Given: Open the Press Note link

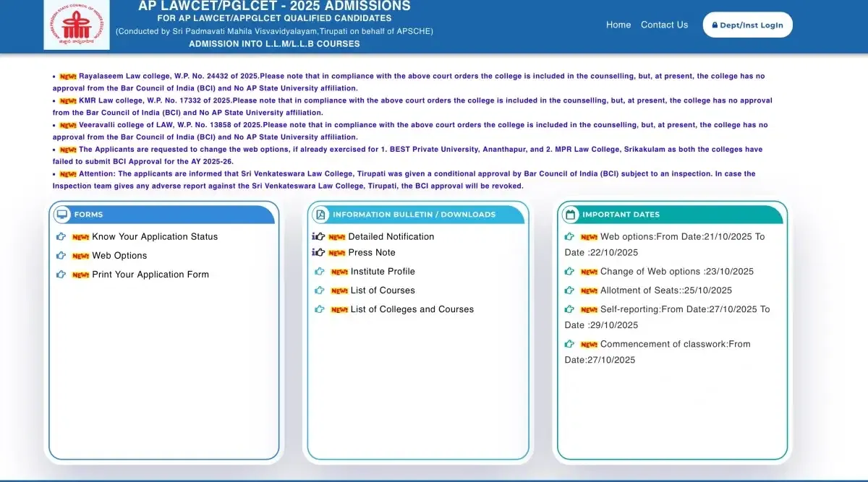Looking at the screenshot, I should point(372,253).
